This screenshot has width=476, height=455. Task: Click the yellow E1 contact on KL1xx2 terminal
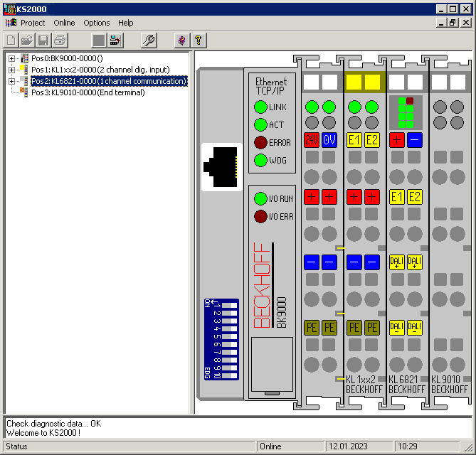[x=354, y=140]
